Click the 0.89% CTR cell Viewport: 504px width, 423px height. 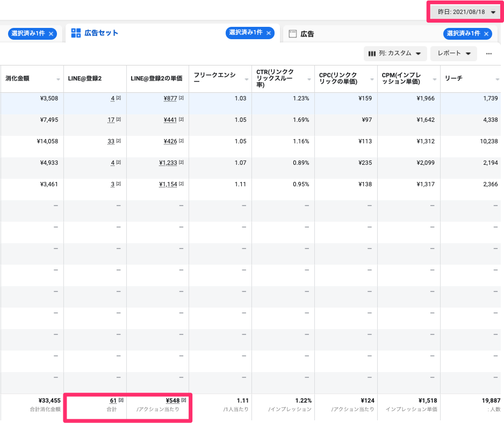301,163
